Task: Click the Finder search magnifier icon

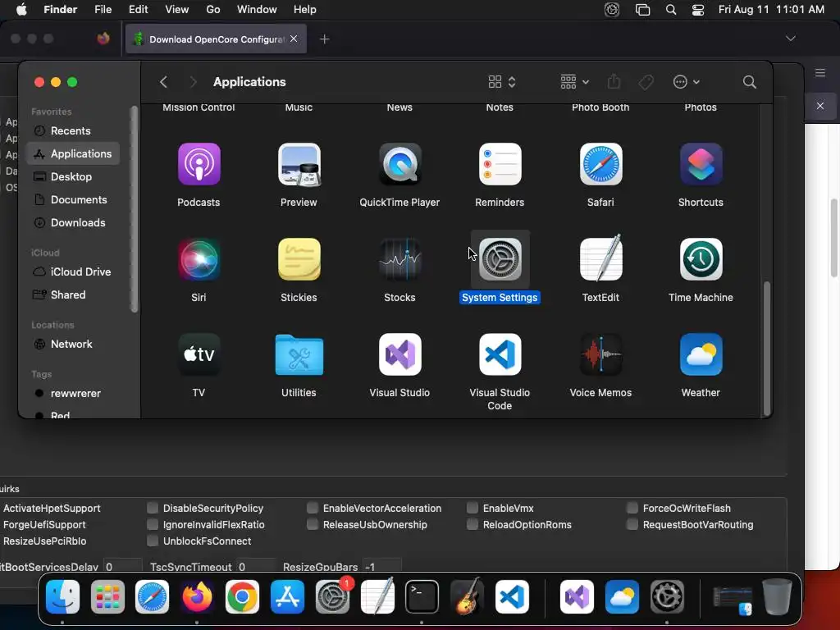Action: 750,82
